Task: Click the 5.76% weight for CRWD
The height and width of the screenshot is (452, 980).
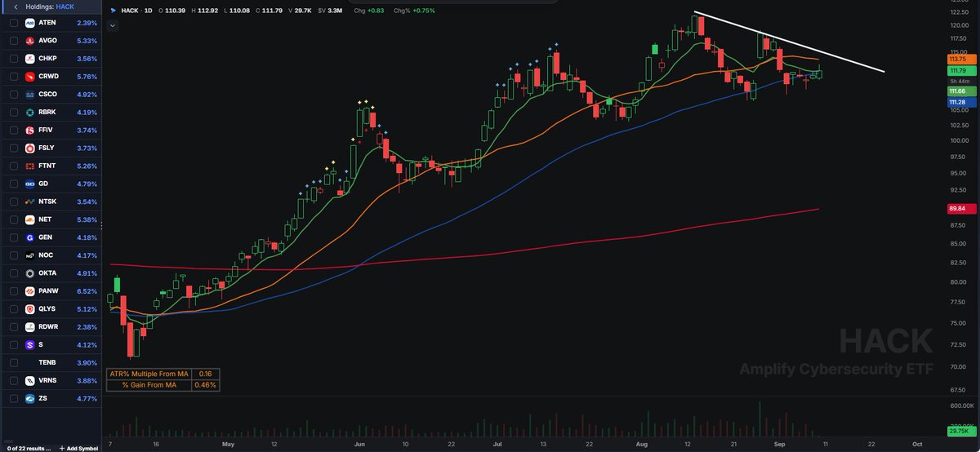Action: 87,77
